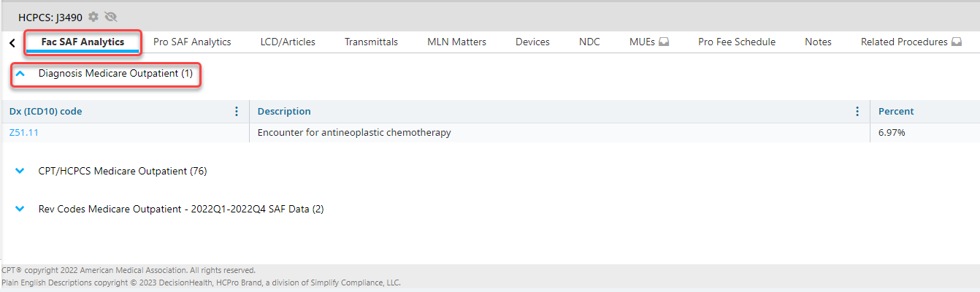Open the LCD/Articles tab
The width and height of the screenshot is (980, 292).
[288, 42]
